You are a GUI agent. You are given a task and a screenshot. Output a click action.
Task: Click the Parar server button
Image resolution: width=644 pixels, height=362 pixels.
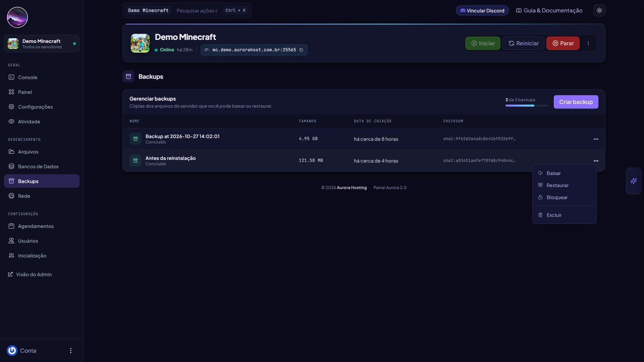point(563,43)
